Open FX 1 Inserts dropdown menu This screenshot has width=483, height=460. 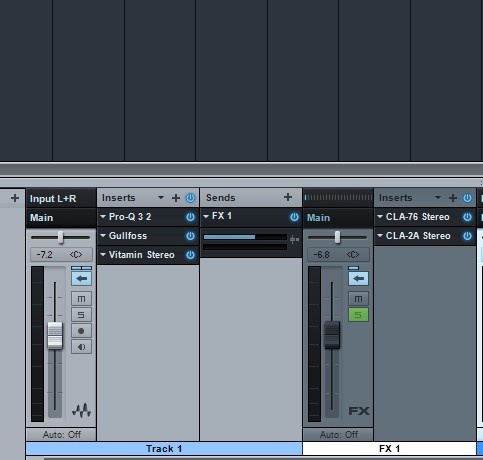(438, 198)
